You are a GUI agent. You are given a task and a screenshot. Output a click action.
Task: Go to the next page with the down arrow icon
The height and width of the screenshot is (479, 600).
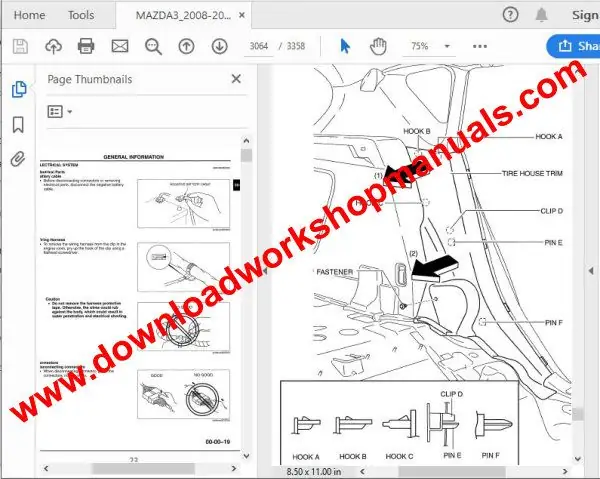pyautogui.click(x=220, y=46)
